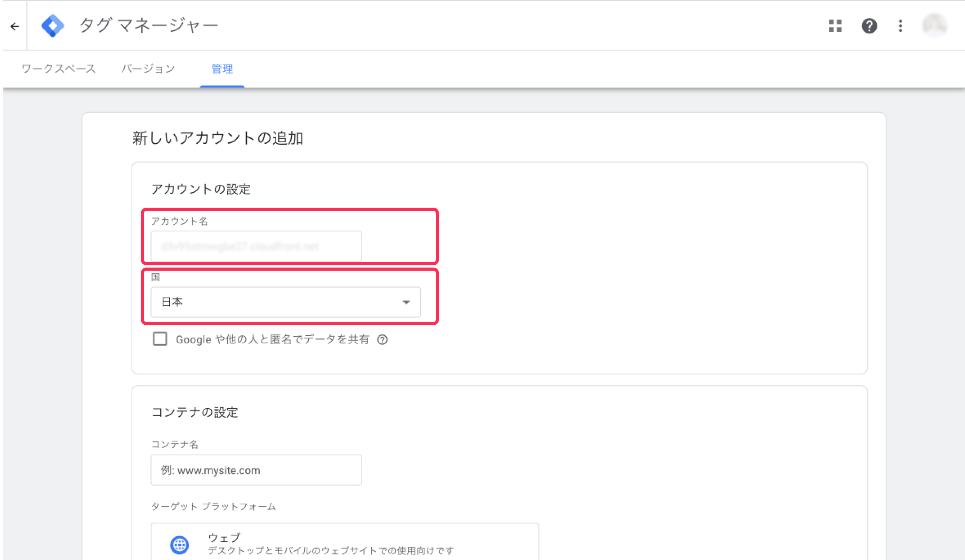Viewport: 965px width, 560px height.
Task: Click the Tag Manager diamond logo
Action: click(x=53, y=26)
